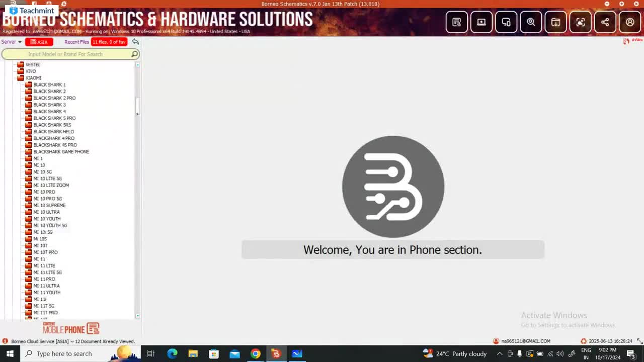Screen dimensions: 644x362
Task: Select BLACK SHARK 2 PRO in the tree
Action: [54, 98]
